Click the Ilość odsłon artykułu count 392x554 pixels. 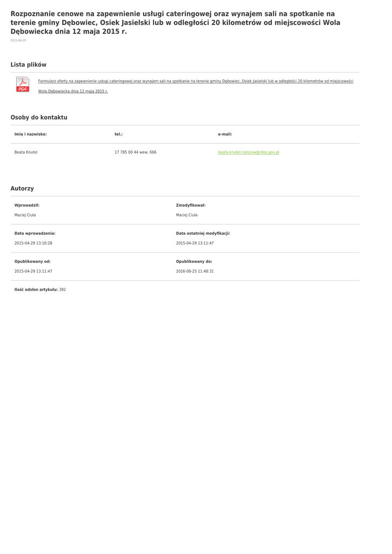point(62,289)
